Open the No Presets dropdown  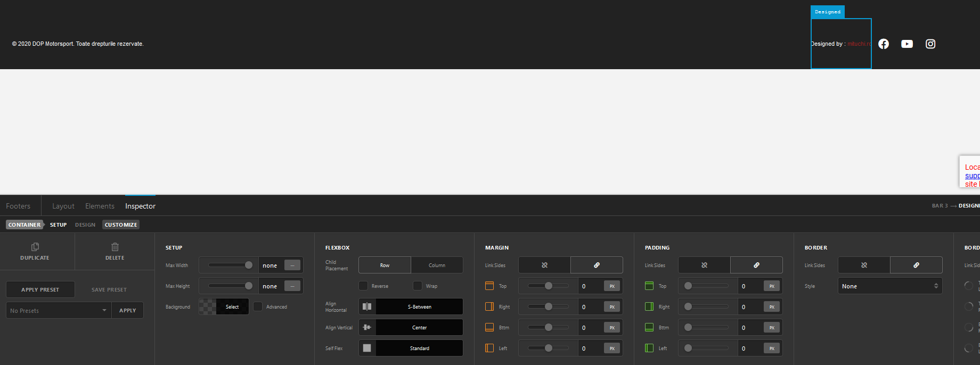point(59,310)
